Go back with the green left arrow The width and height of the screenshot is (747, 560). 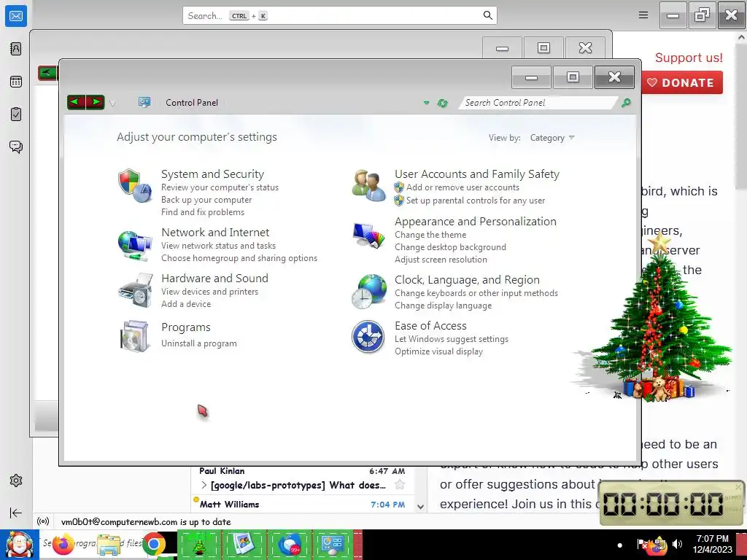click(76, 102)
